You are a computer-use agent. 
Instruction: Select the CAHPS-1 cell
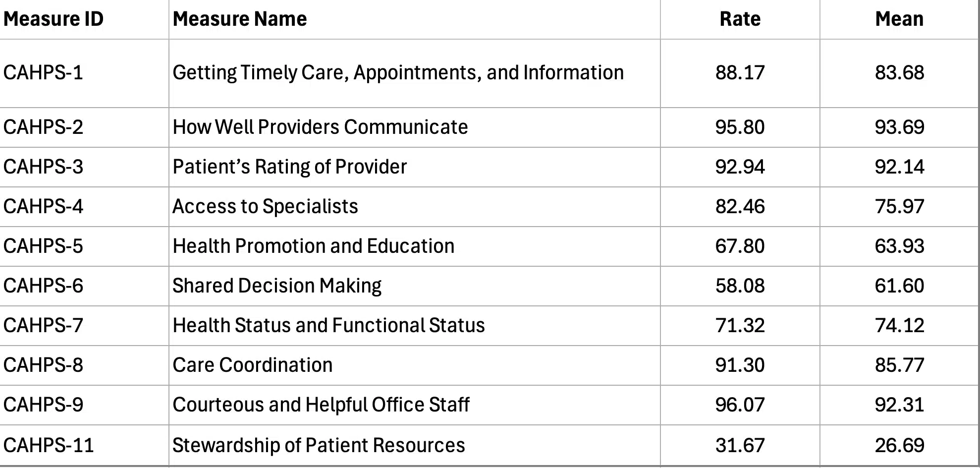[84, 73]
